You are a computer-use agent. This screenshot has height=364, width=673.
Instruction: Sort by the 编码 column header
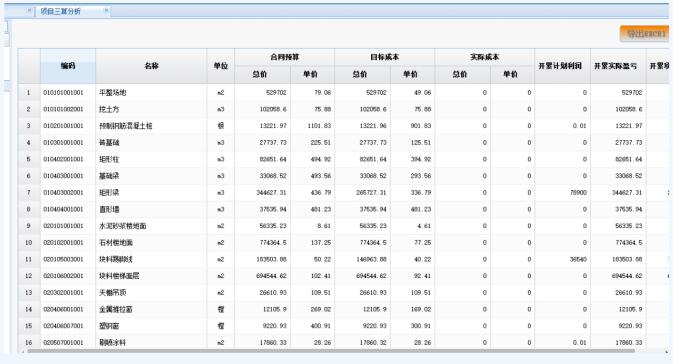coord(68,66)
